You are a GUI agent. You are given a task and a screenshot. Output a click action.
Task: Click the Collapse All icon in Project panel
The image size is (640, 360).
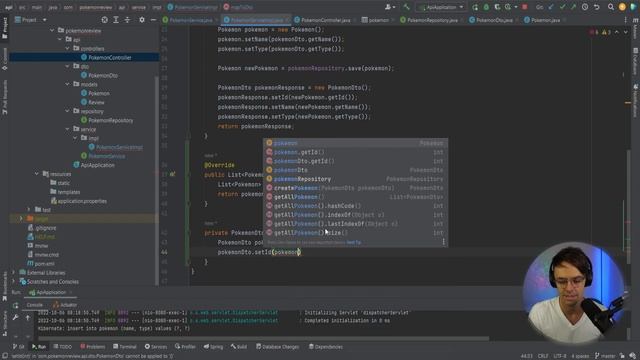coord(127,20)
